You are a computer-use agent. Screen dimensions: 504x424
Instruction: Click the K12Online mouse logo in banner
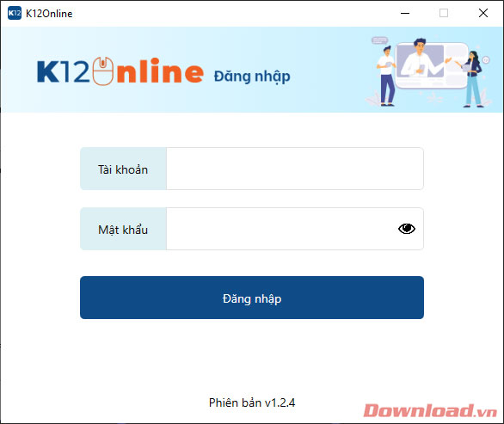pos(120,71)
